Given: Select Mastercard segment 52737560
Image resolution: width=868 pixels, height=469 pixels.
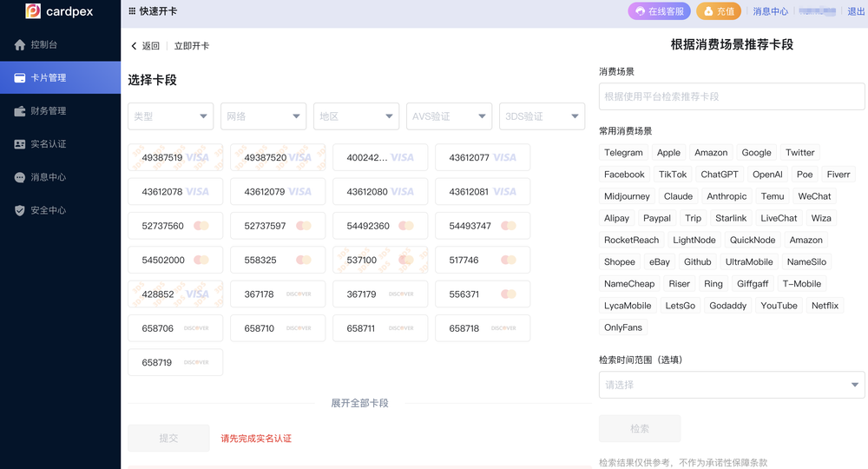Looking at the screenshot, I should (x=175, y=226).
